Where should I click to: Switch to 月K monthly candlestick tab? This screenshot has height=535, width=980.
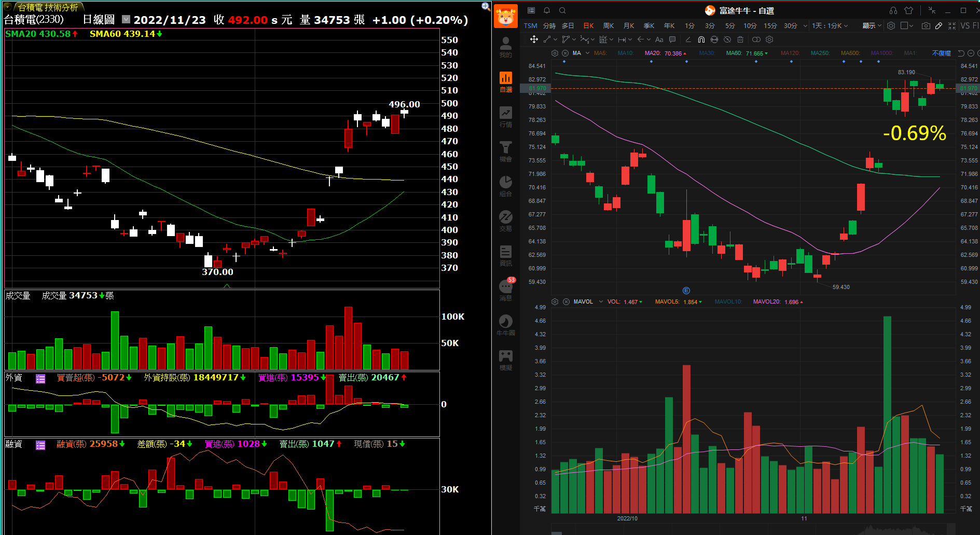[629, 25]
